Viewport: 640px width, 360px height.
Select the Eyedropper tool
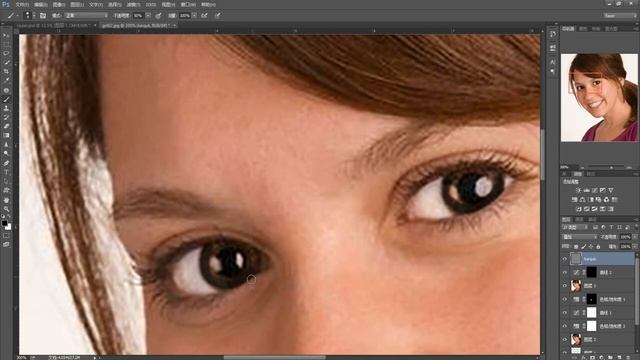[x=6, y=80]
